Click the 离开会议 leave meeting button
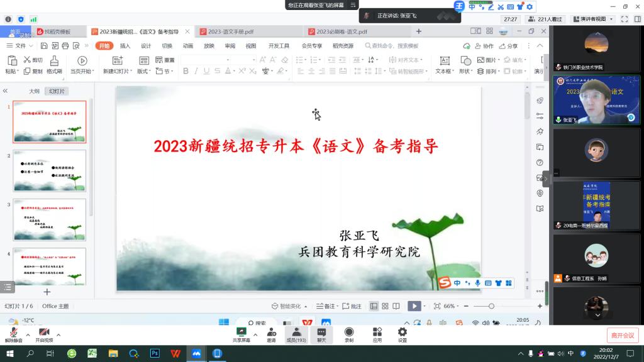This screenshot has width=644, height=362. coord(622,335)
